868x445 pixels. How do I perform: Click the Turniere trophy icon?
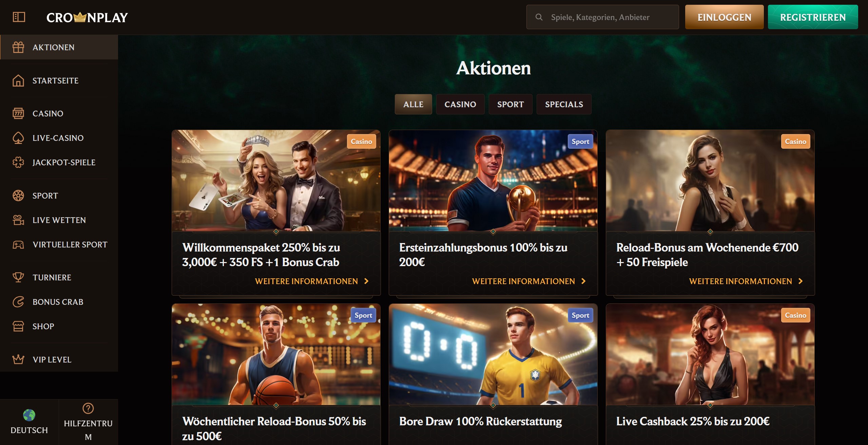[x=18, y=277]
